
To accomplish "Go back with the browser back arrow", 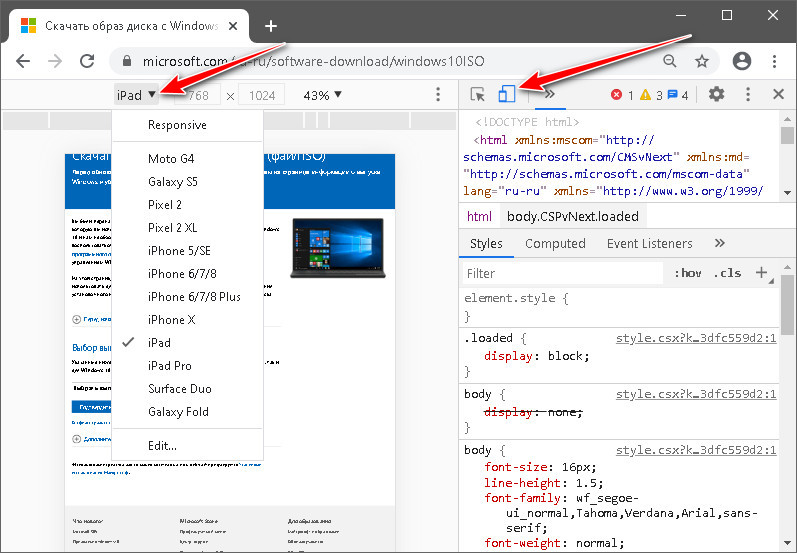I will 23,62.
